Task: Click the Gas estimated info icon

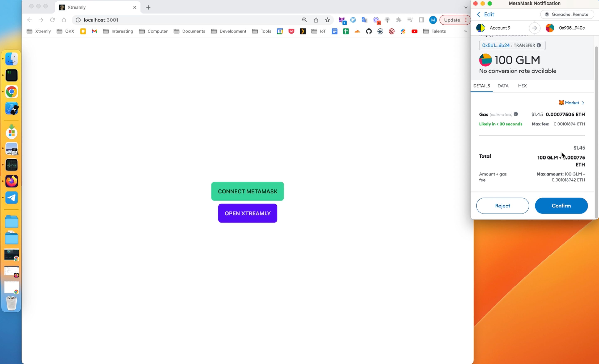Action: coord(516,114)
